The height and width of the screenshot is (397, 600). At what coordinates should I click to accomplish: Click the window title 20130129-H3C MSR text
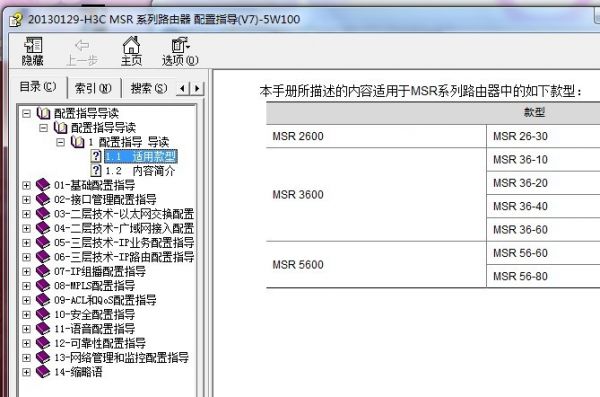pyautogui.click(x=164, y=19)
